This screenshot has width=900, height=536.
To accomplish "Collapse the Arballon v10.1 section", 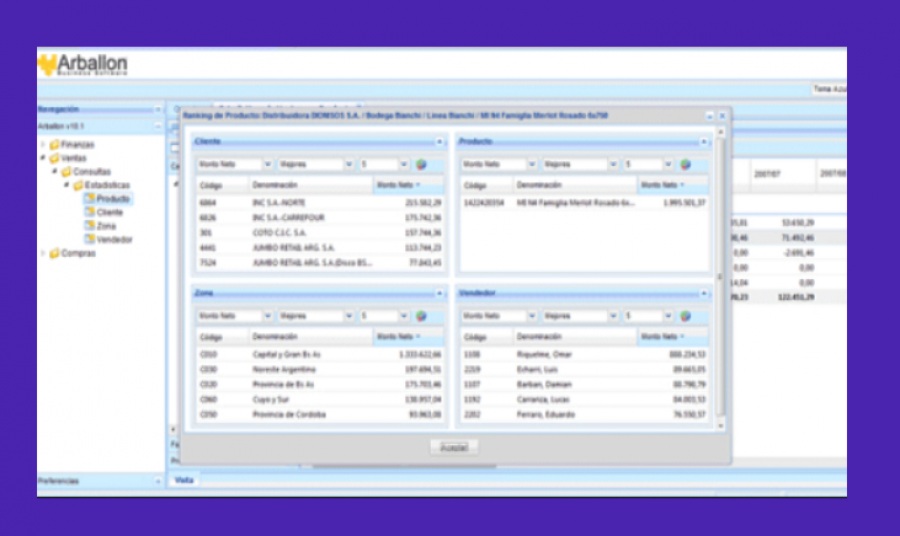I will [x=158, y=126].
